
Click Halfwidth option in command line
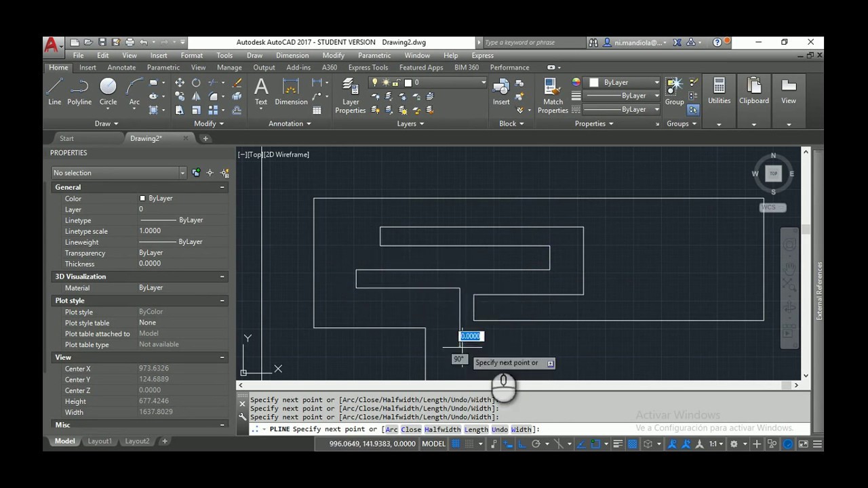(x=443, y=429)
